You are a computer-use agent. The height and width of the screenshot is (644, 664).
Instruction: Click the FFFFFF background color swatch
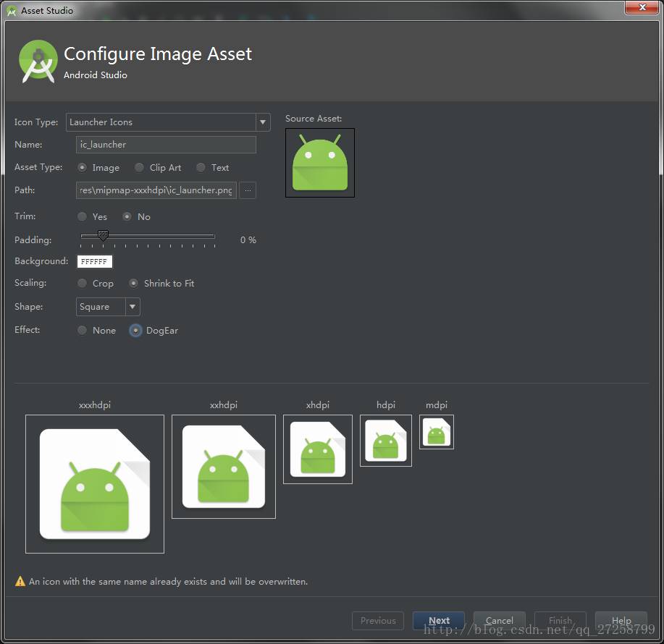94,261
